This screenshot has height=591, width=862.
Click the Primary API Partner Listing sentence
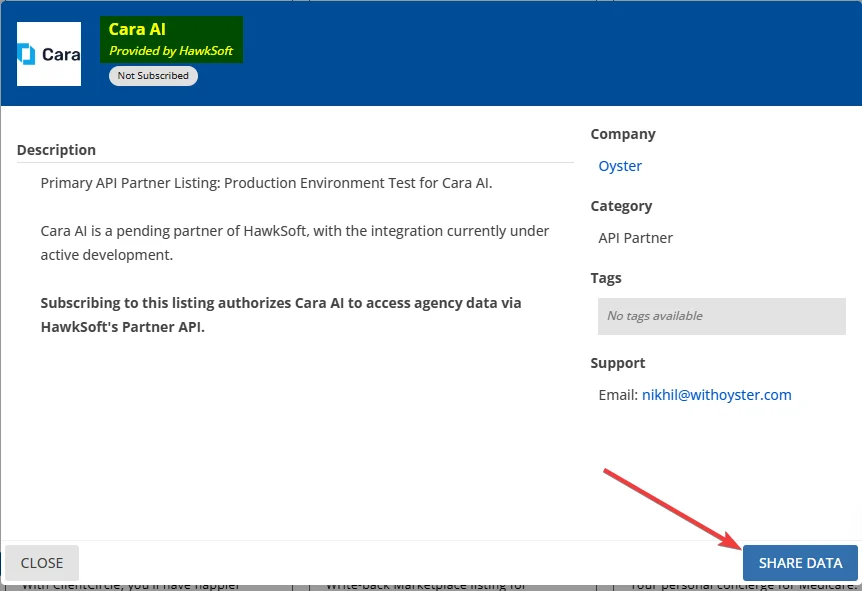(266, 183)
